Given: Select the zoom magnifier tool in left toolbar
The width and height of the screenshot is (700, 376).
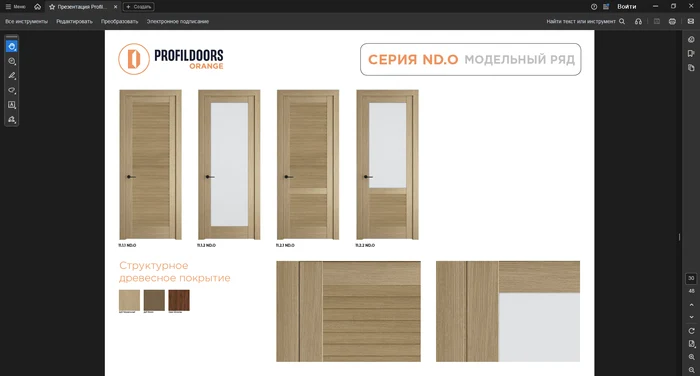Looking at the screenshot, I should (12, 61).
